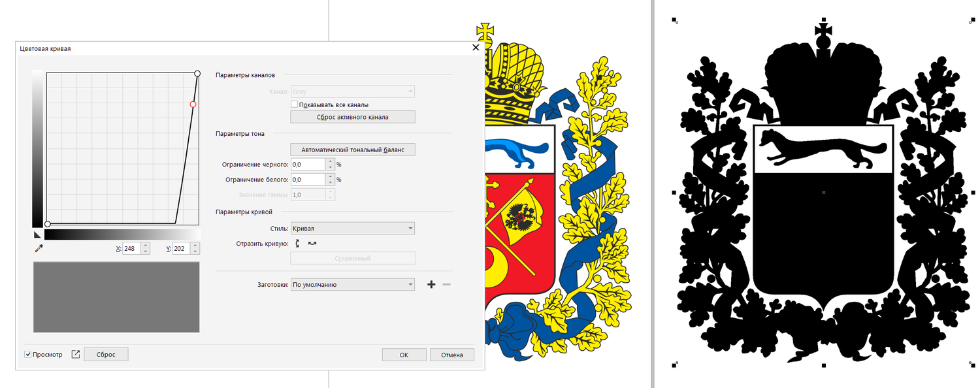Viewport: 980px width, 388px height.
Task: Click the Параметры кривой section heading
Action: coord(244,212)
